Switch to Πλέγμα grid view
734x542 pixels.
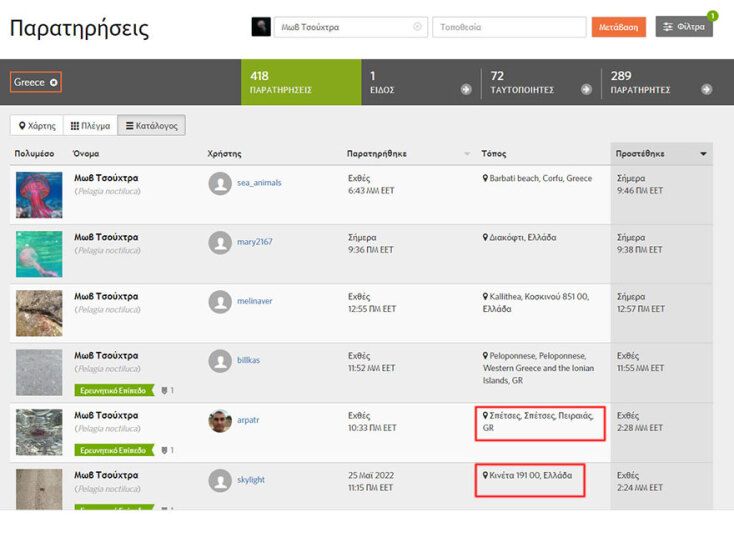[x=90, y=126]
